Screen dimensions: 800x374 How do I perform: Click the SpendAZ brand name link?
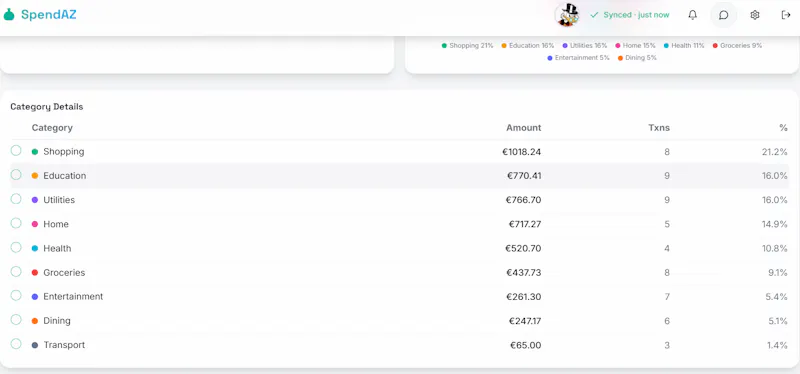pyautogui.click(x=48, y=15)
